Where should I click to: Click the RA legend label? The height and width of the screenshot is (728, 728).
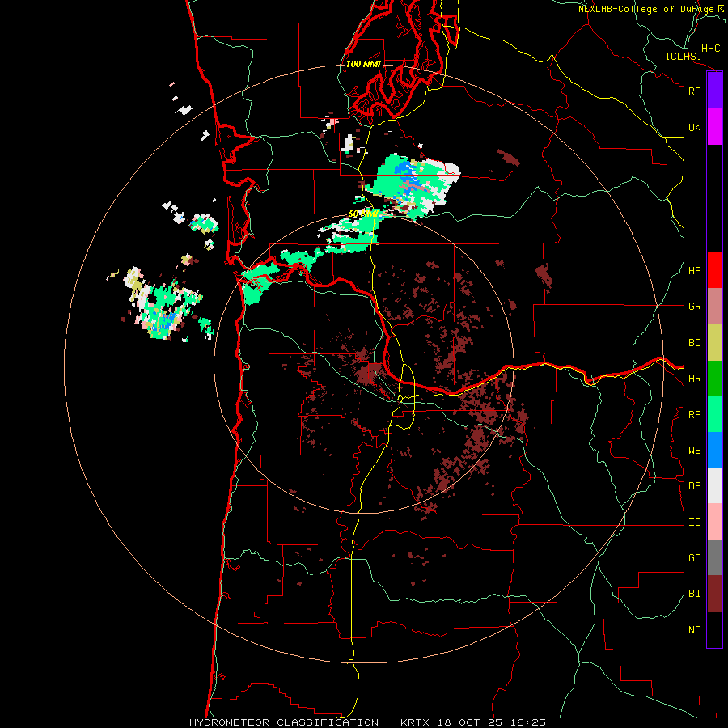[x=695, y=415]
